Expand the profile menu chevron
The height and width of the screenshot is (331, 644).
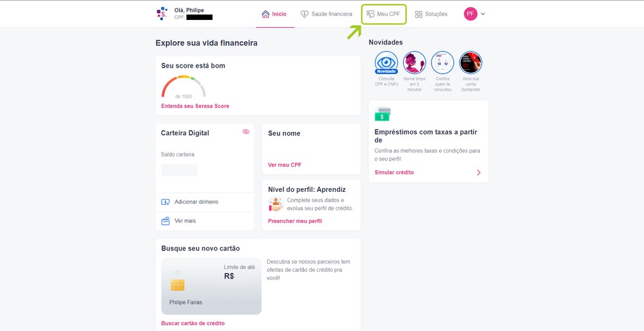coord(483,14)
